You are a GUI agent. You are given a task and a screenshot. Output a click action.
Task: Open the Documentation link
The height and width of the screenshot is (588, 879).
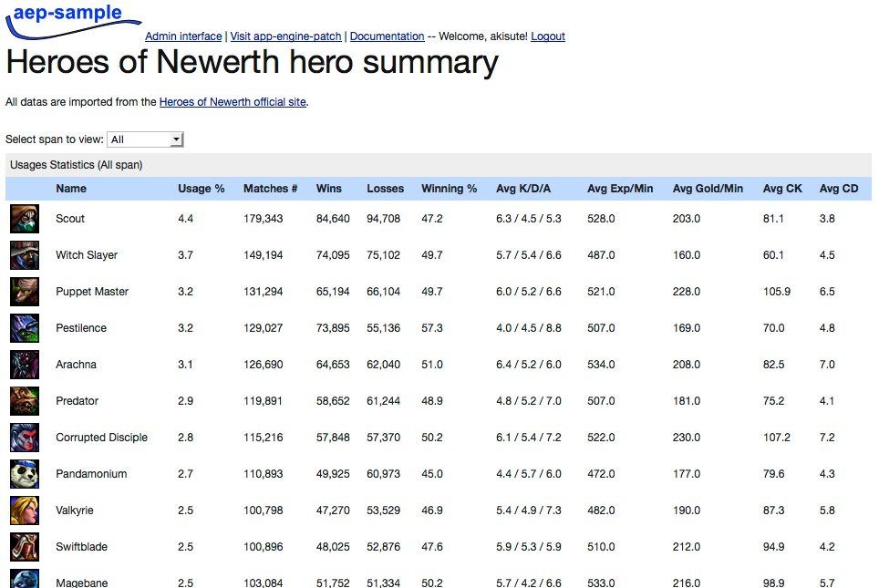[x=387, y=36]
